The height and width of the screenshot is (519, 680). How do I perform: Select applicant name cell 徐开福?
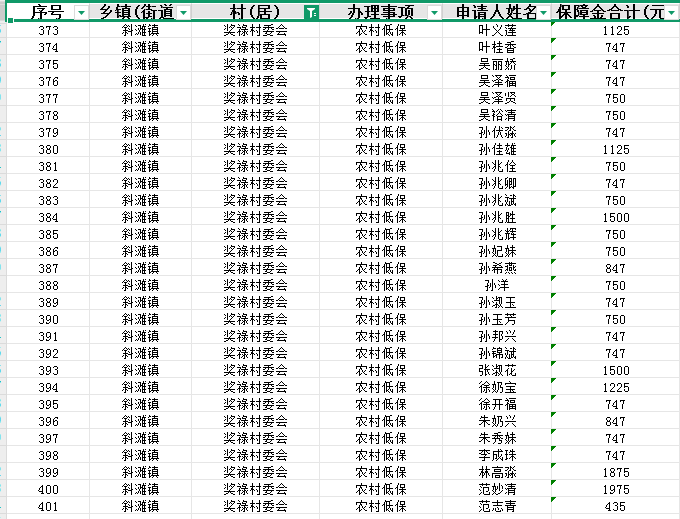click(497, 404)
